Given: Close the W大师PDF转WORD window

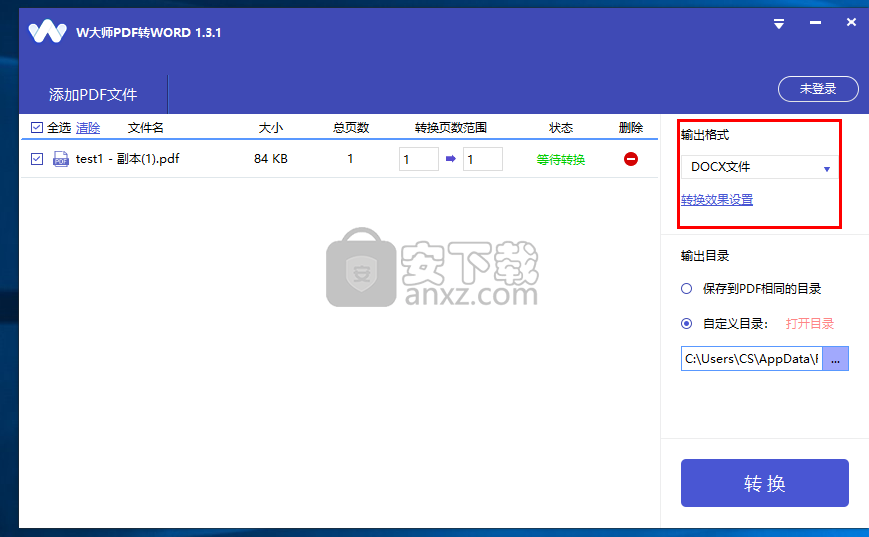Looking at the screenshot, I should point(851,22).
